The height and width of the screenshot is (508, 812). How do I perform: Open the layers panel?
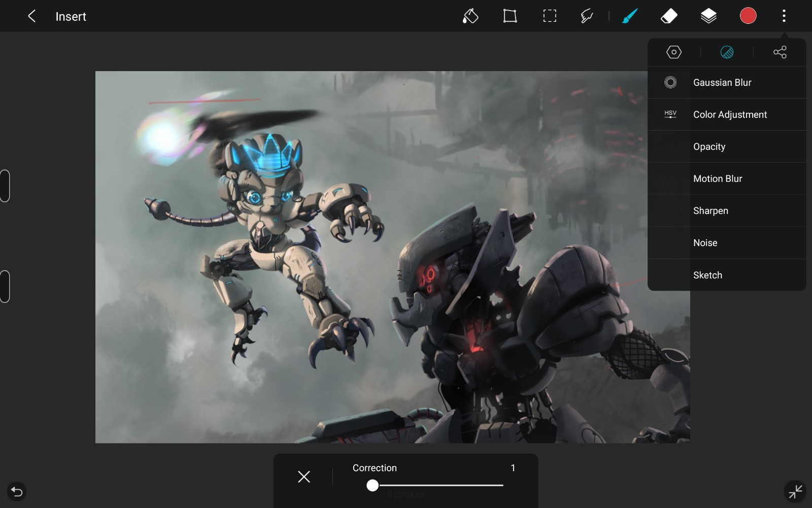(708, 16)
